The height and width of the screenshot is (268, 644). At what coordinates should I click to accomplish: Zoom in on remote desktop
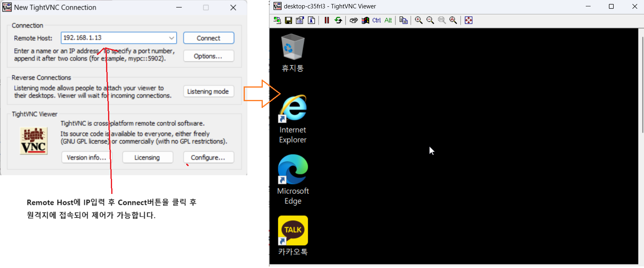point(419,20)
